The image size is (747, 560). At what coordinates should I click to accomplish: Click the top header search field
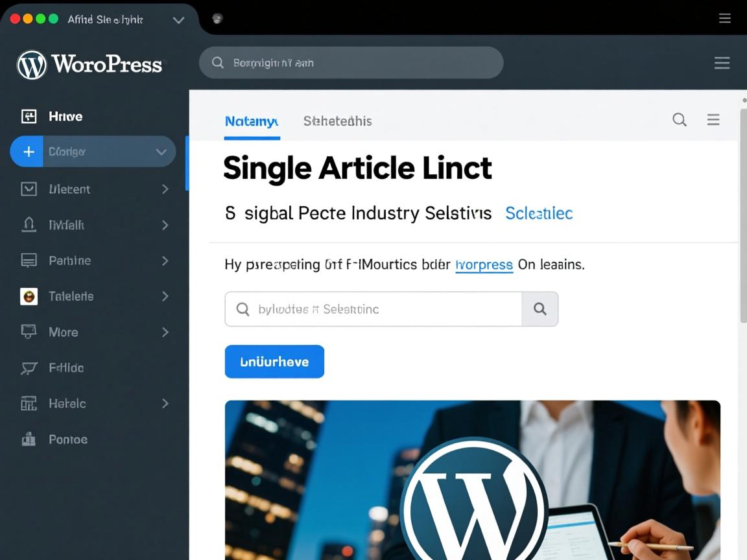click(351, 63)
